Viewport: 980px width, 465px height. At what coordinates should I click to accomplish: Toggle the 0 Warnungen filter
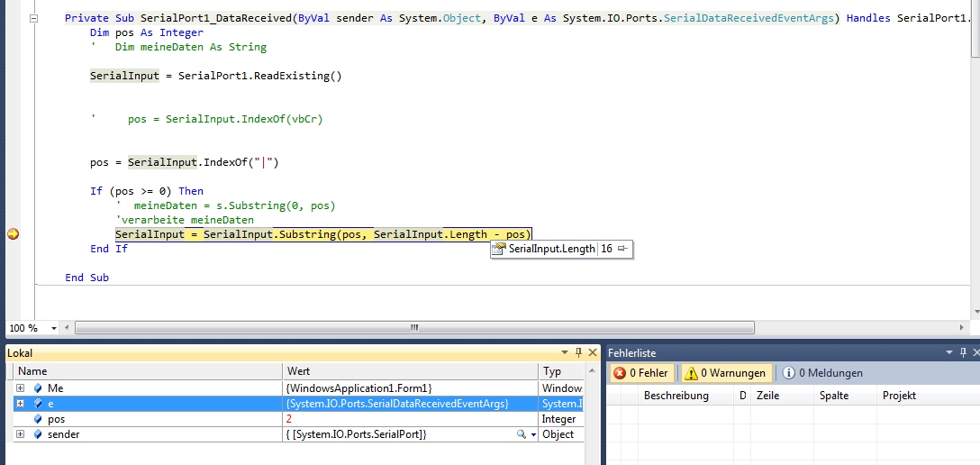[726, 373]
